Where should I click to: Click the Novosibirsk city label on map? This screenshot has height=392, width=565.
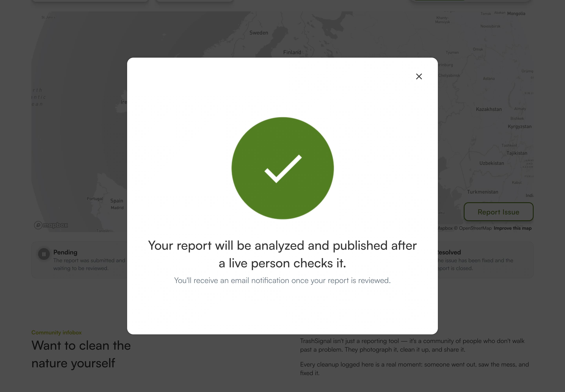pyautogui.click(x=490, y=26)
